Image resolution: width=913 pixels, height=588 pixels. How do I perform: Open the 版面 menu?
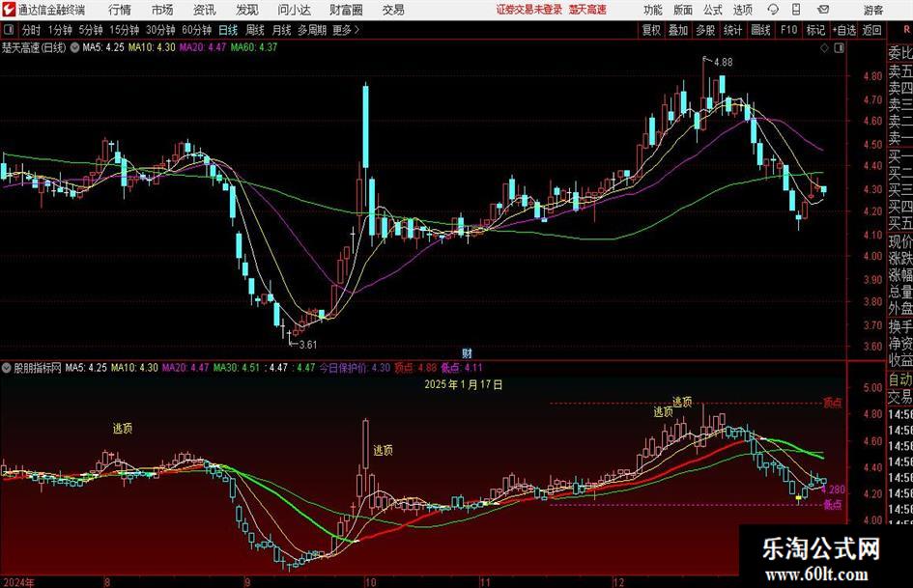[x=683, y=10]
